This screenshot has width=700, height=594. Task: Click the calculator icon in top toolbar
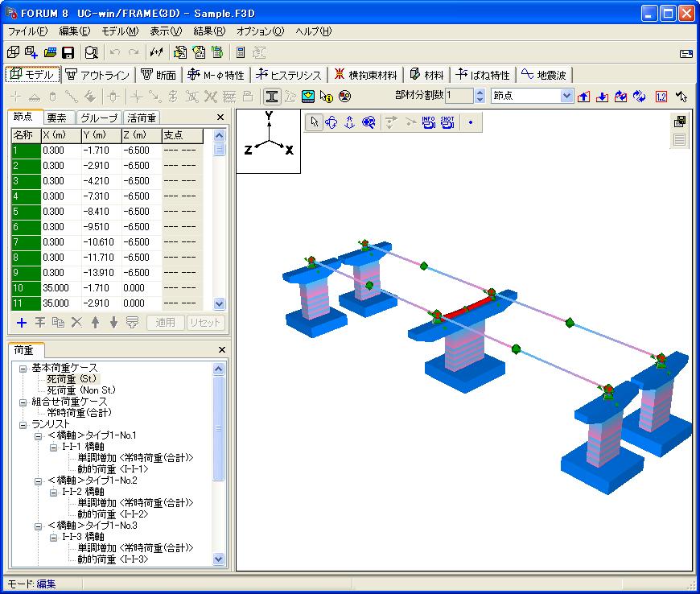tap(241, 53)
